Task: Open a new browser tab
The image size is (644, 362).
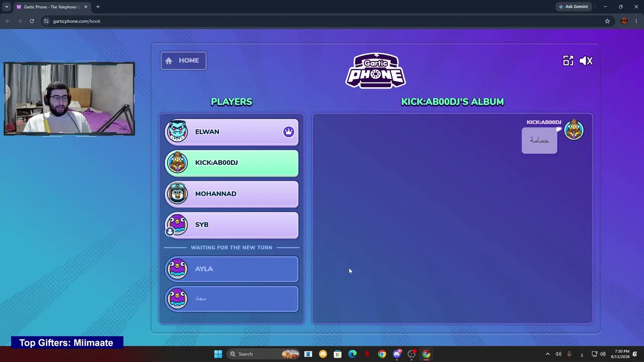Action: pyautogui.click(x=98, y=7)
